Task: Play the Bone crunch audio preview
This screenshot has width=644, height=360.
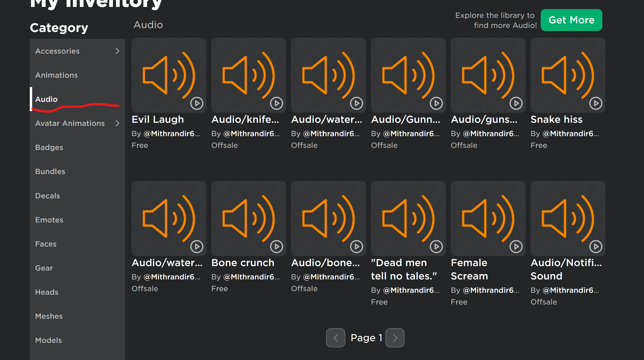Action: point(276,247)
